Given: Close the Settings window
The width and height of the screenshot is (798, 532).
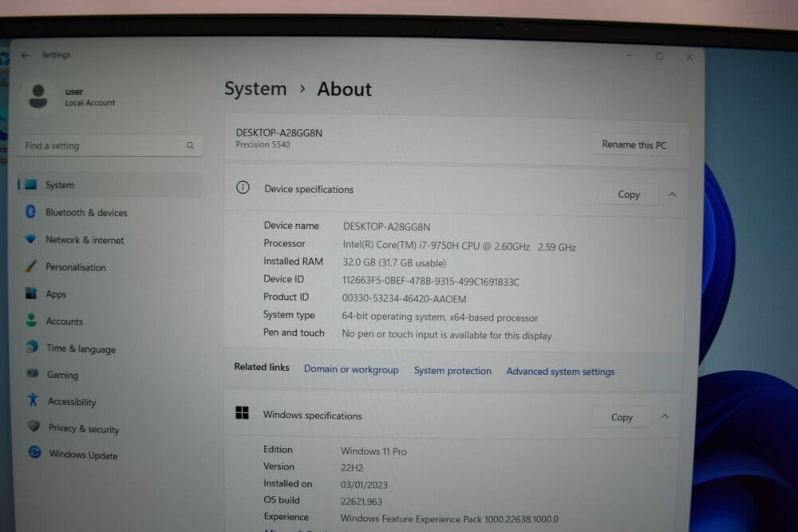Looking at the screenshot, I should tap(689, 57).
